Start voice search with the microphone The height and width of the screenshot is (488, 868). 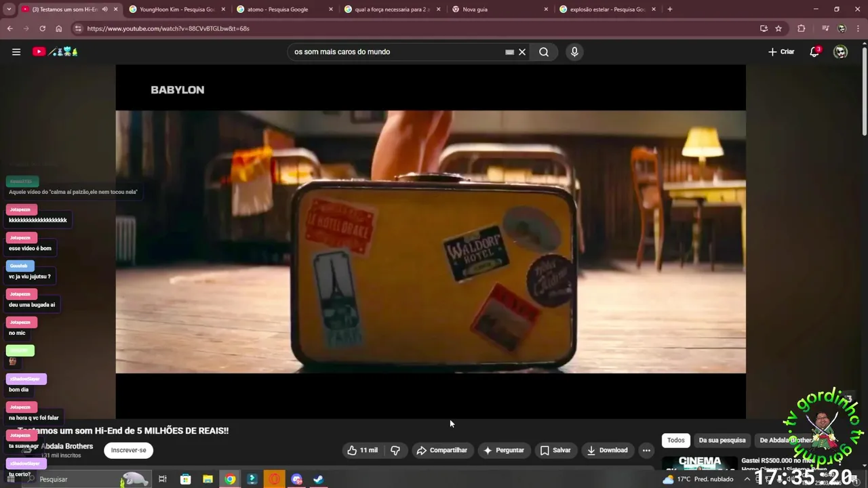pyautogui.click(x=574, y=52)
